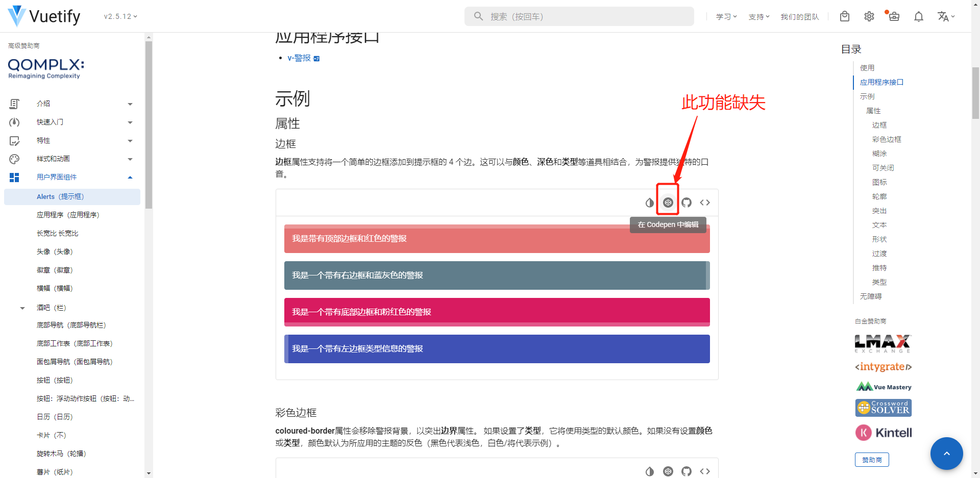Open the v2.5.12 version dropdown
This screenshot has height=478, width=980.
[x=119, y=16]
